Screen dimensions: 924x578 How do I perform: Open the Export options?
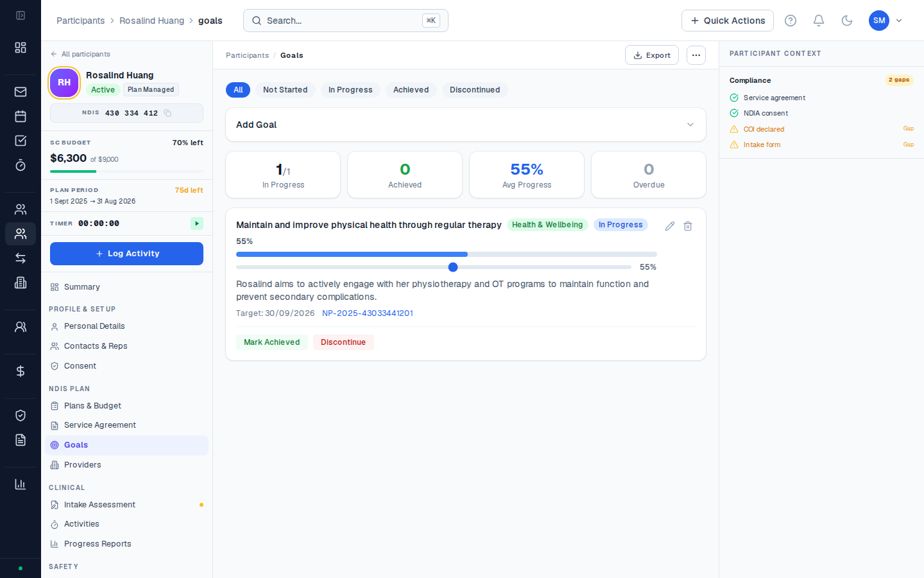click(652, 55)
